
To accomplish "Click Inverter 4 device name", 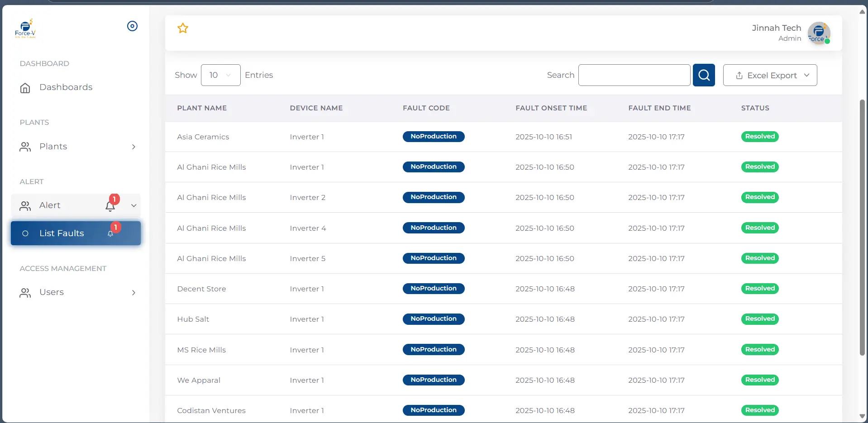I will pyautogui.click(x=308, y=228).
